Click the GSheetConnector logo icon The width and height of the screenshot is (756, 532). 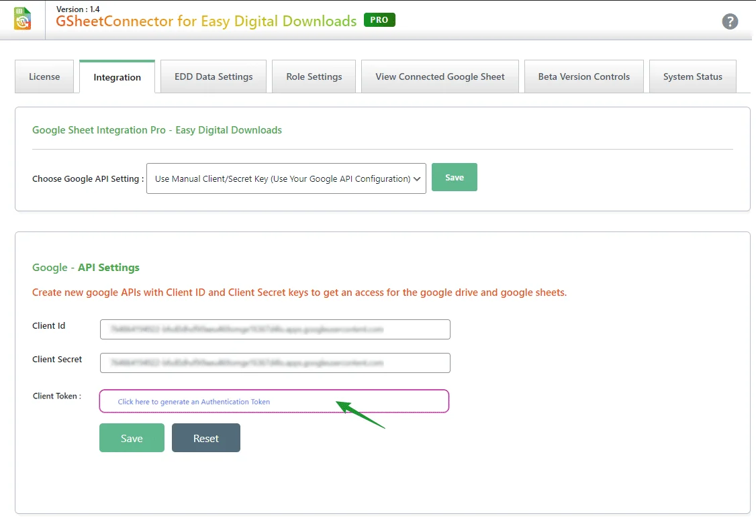[23, 19]
